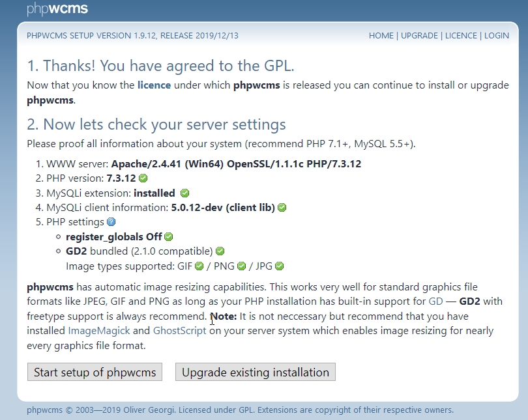The image size is (528, 420).
Task: Click green check next to register_globals Off
Action: [x=169, y=237]
